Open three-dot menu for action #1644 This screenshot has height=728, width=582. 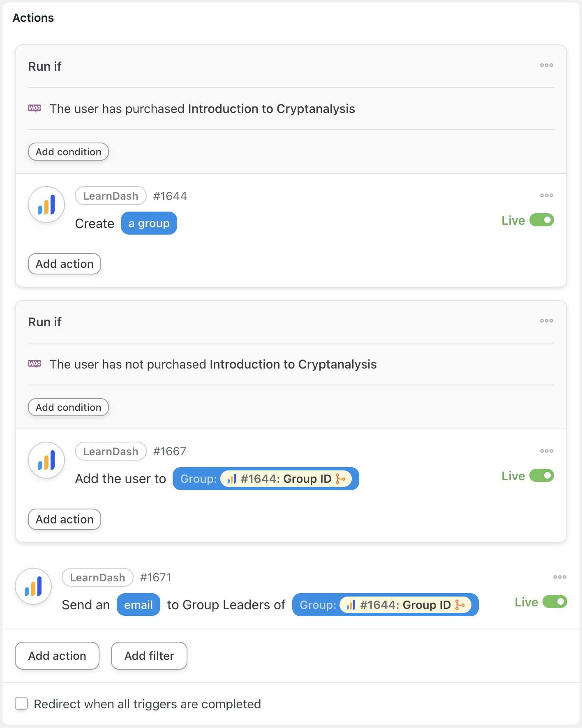[x=546, y=196]
